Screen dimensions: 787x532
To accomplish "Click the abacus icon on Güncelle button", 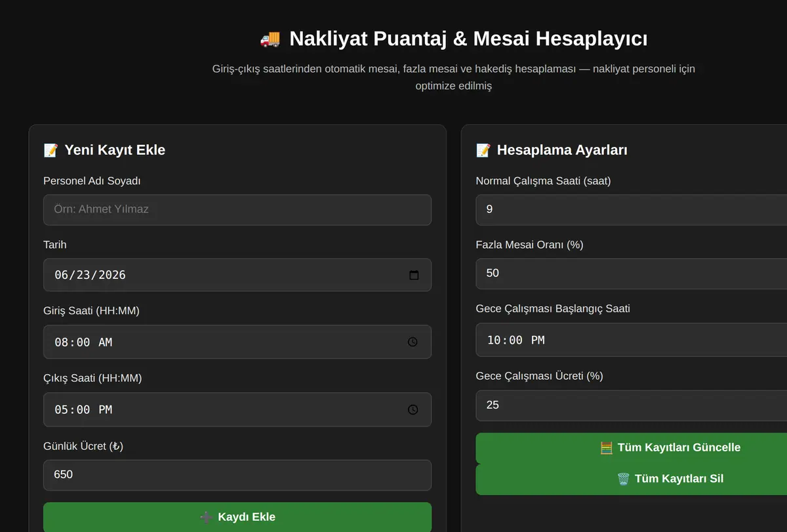I will click(607, 448).
